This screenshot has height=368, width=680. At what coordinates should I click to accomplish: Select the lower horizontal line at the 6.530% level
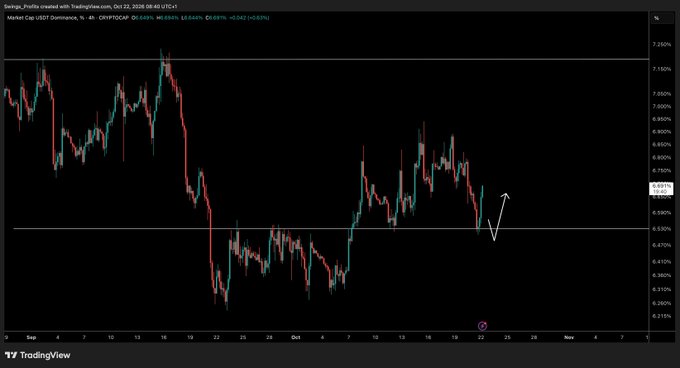click(331, 228)
